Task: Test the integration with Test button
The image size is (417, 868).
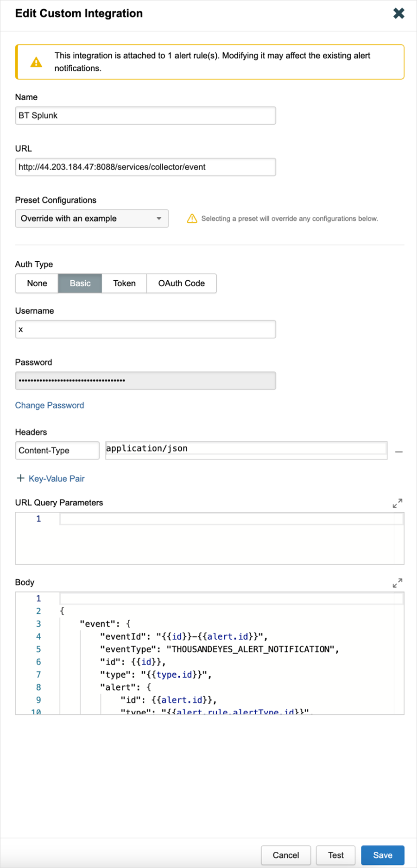Action: pos(335,855)
